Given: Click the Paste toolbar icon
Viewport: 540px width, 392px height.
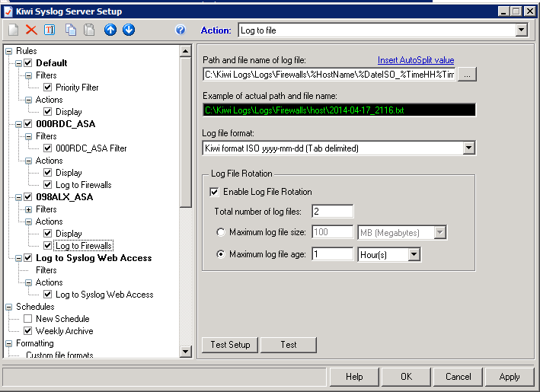Looking at the screenshot, I should (x=89, y=30).
